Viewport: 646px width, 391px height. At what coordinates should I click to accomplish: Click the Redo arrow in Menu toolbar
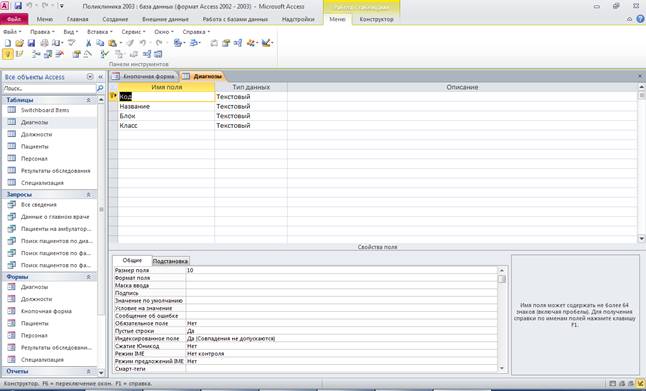coord(159,43)
